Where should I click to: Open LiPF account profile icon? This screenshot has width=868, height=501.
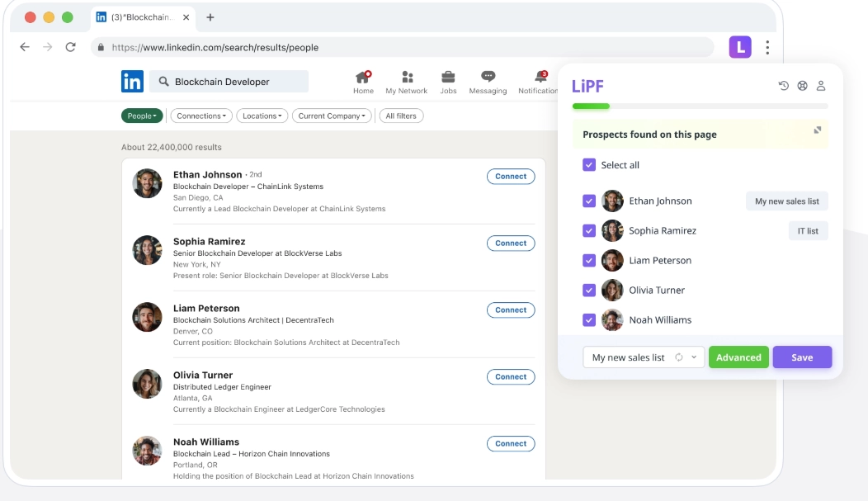click(x=821, y=85)
